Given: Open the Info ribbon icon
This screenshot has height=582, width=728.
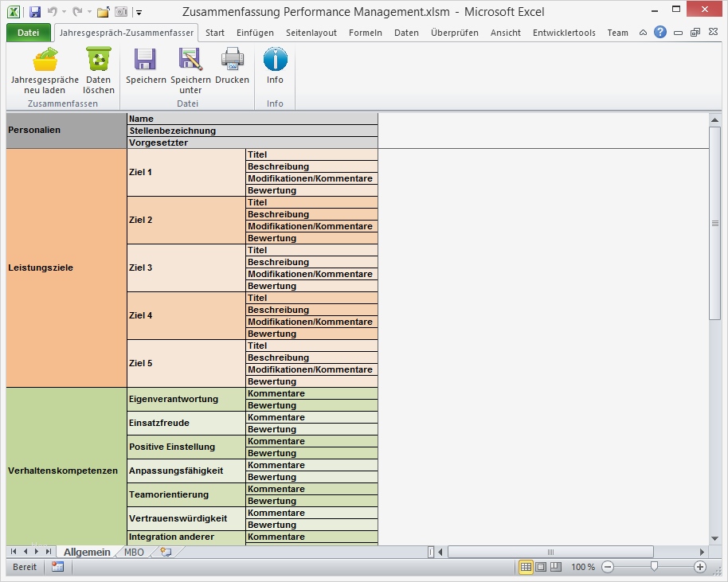Looking at the screenshot, I should pos(275,61).
